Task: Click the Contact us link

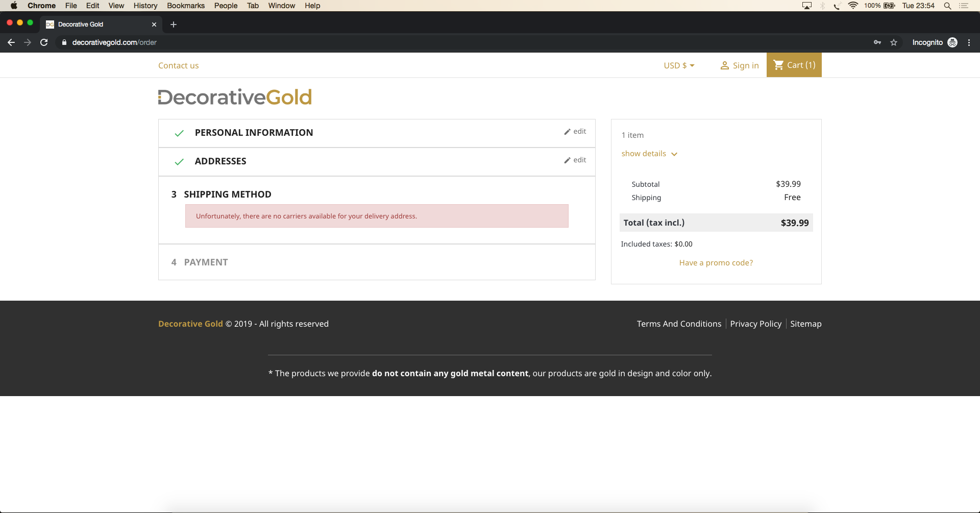Action: (x=178, y=65)
